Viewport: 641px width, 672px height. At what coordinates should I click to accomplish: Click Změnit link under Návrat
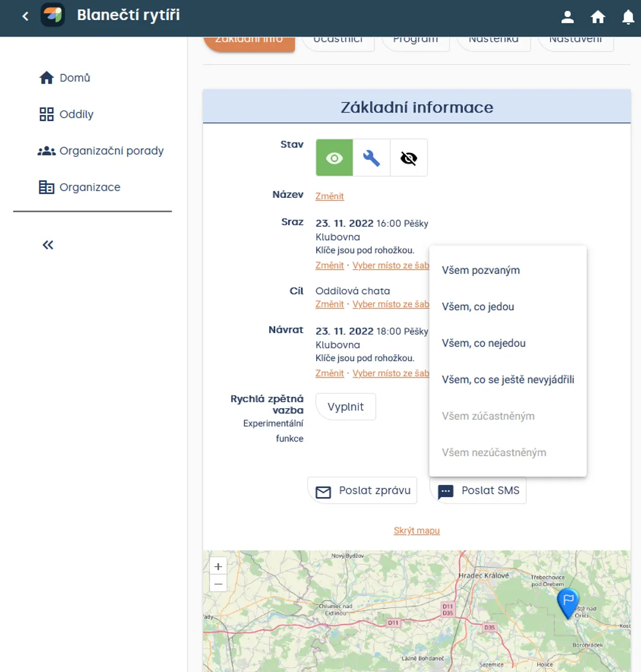click(x=330, y=373)
